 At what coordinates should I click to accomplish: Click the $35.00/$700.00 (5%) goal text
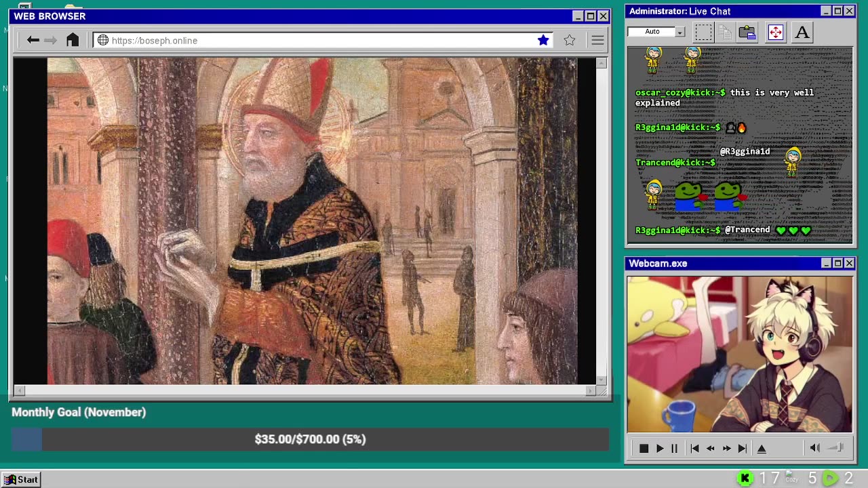(x=310, y=439)
